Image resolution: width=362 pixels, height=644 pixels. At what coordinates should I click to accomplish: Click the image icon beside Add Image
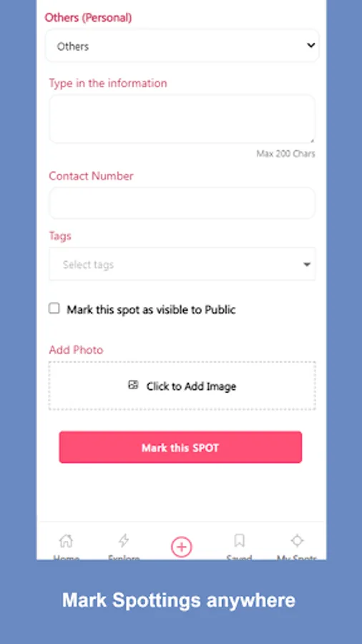point(133,385)
